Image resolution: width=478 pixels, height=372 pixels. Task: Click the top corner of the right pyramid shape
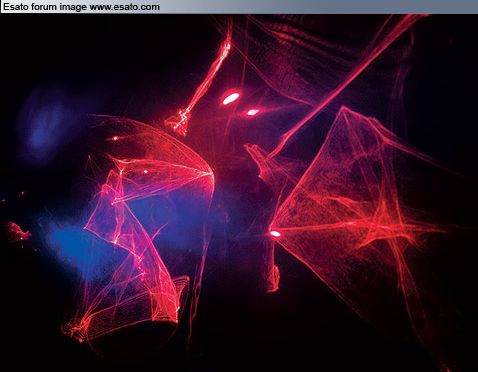tap(342, 108)
